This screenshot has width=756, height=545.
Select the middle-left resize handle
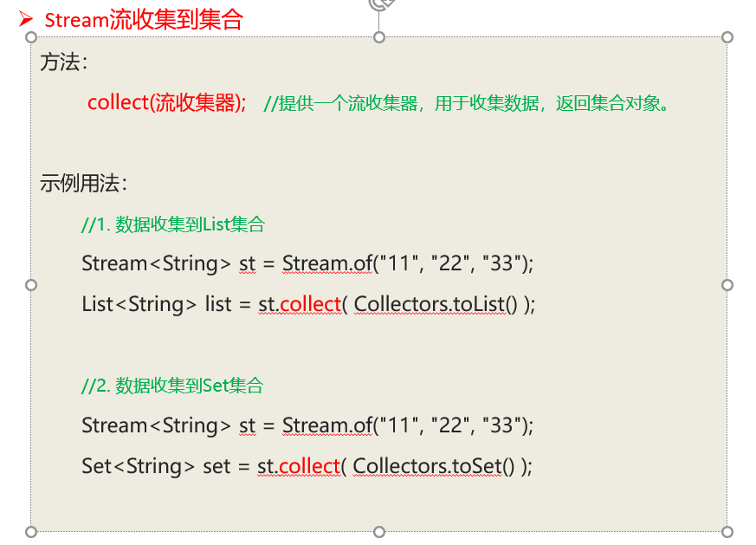click(x=31, y=285)
